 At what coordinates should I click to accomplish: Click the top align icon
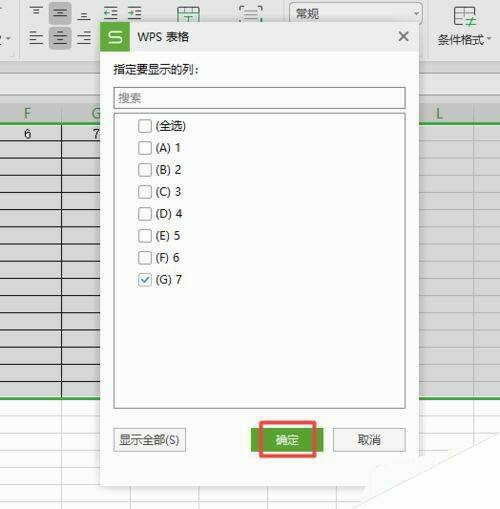[36, 12]
